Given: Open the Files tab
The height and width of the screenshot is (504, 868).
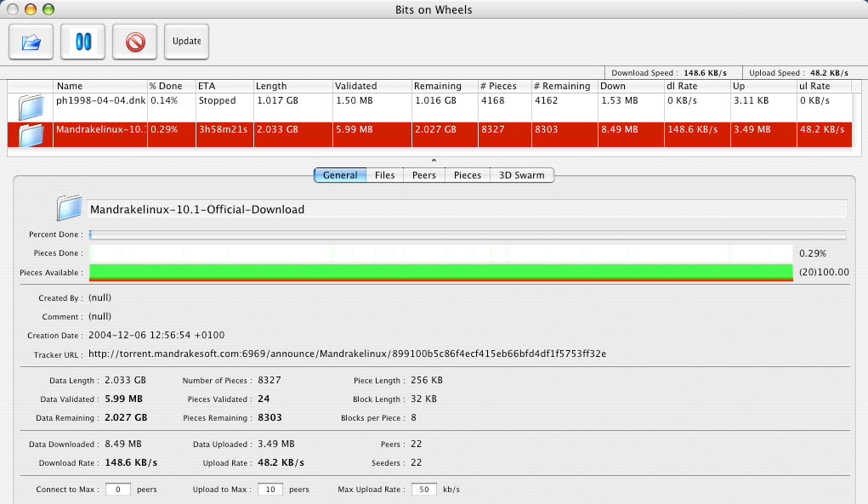Looking at the screenshot, I should [385, 175].
